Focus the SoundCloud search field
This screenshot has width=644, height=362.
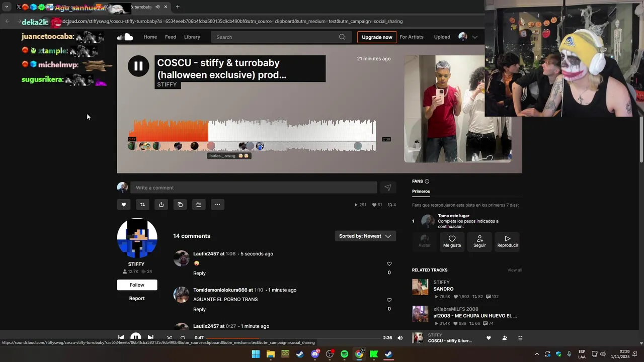tap(281, 37)
